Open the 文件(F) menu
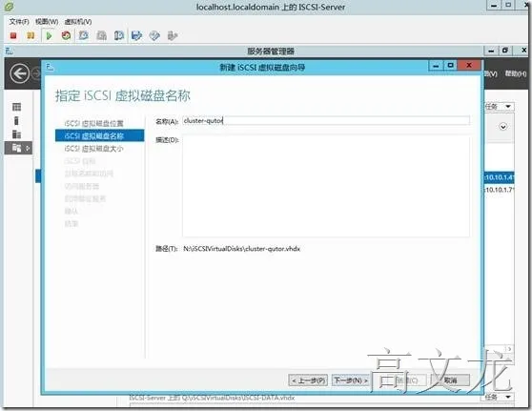 (x=19, y=22)
